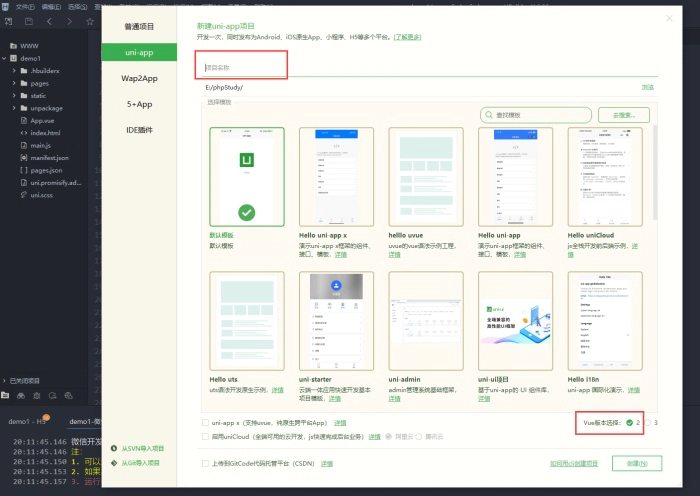Screen dimensions: 700x496
Task: Click the project manager icon in bottom bar
Action: click(x=5, y=395)
